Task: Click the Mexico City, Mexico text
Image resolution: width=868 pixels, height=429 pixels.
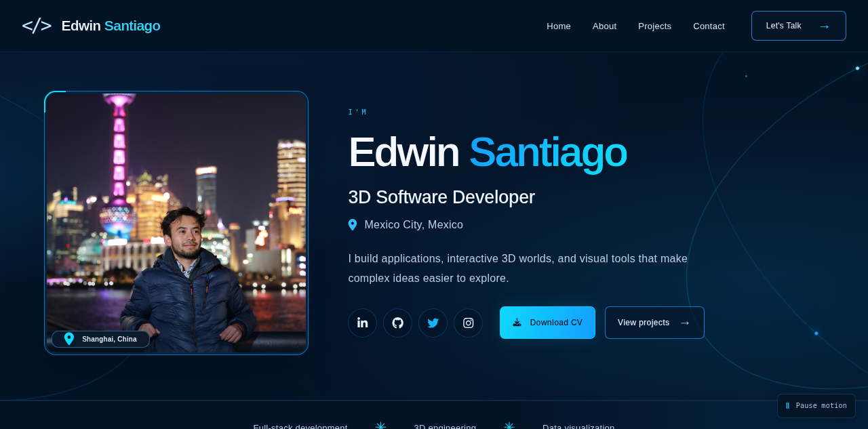Action: click(414, 225)
